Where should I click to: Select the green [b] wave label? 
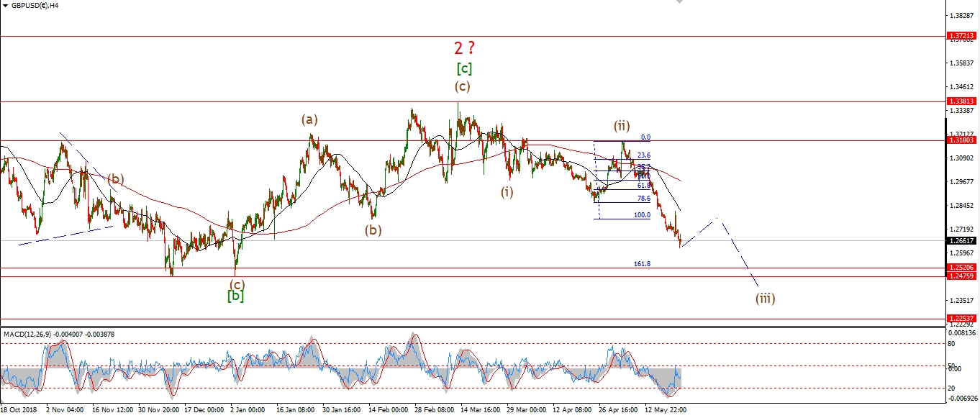pyautogui.click(x=235, y=295)
